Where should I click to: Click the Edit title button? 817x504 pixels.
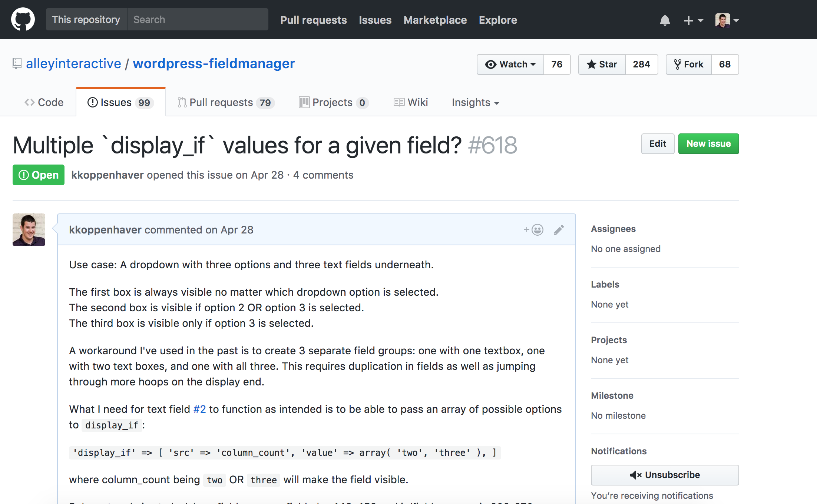pos(658,144)
